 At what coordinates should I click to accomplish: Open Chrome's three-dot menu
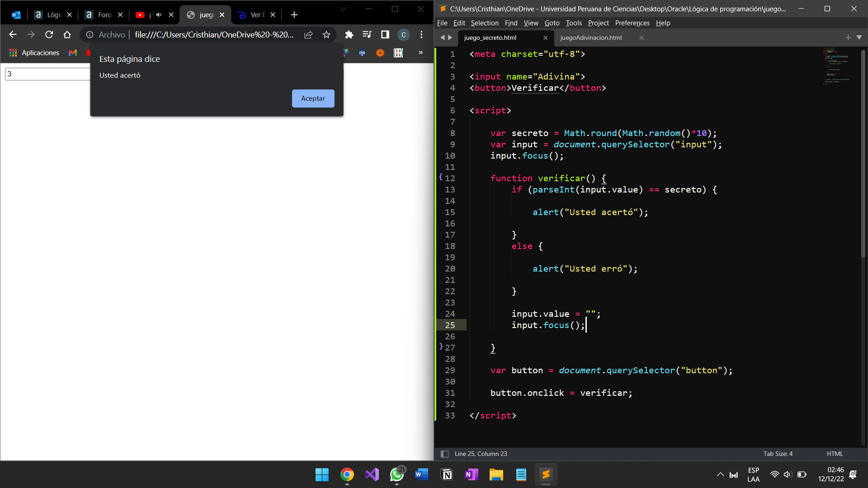421,35
